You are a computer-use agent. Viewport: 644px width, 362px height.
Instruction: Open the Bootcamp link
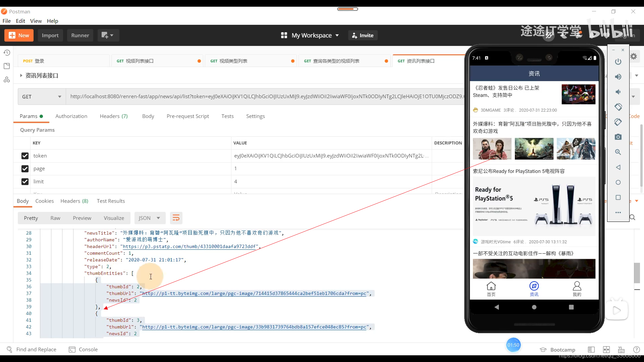point(557,350)
